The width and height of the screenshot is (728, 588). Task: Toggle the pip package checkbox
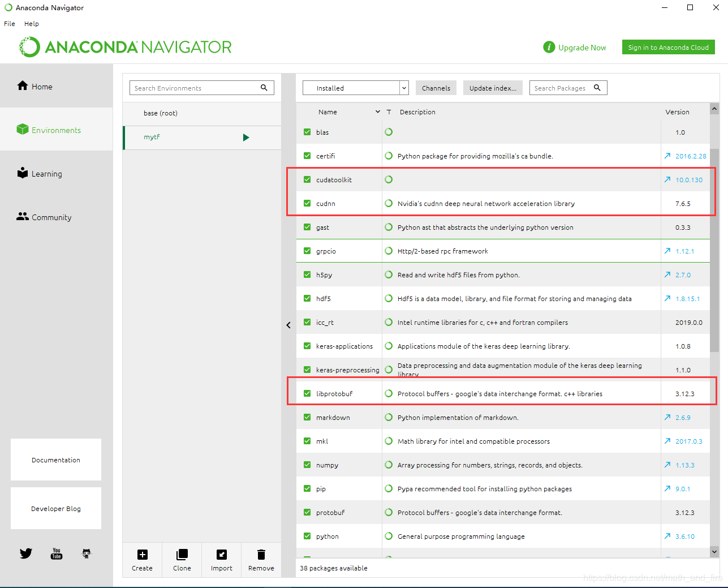(x=307, y=488)
